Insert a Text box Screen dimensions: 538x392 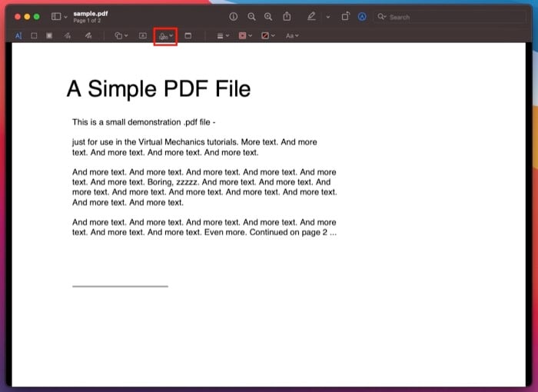[143, 35]
